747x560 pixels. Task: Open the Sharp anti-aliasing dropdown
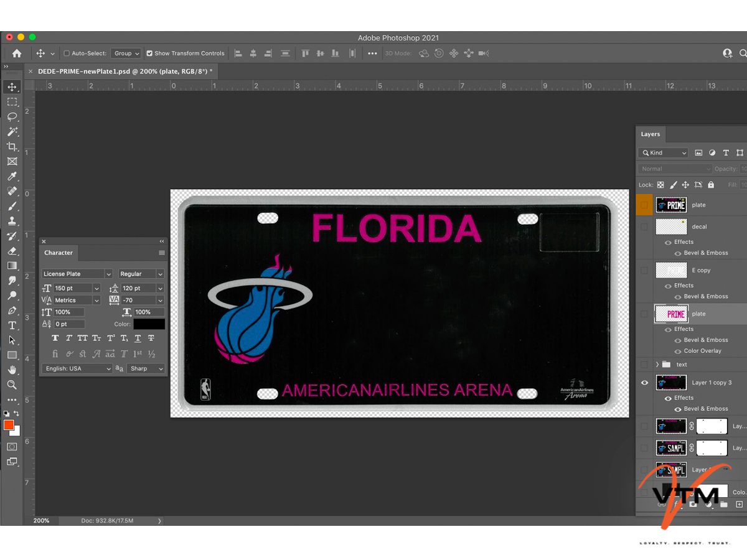point(146,368)
